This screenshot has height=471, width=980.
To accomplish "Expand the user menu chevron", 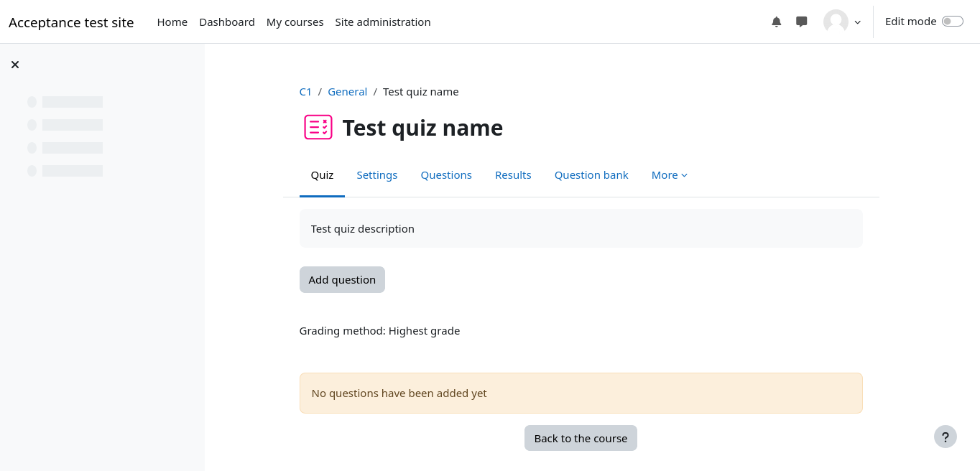I will [857, 22].
